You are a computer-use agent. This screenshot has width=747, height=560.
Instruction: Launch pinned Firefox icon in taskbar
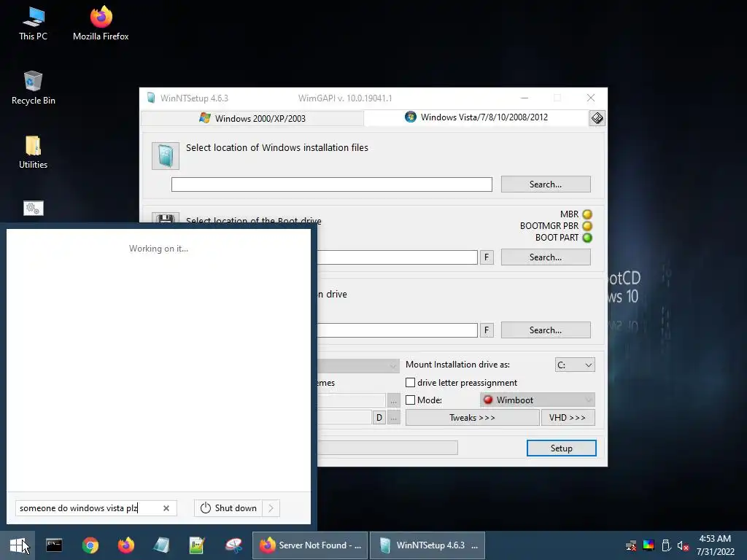click(x=125, y=545)
